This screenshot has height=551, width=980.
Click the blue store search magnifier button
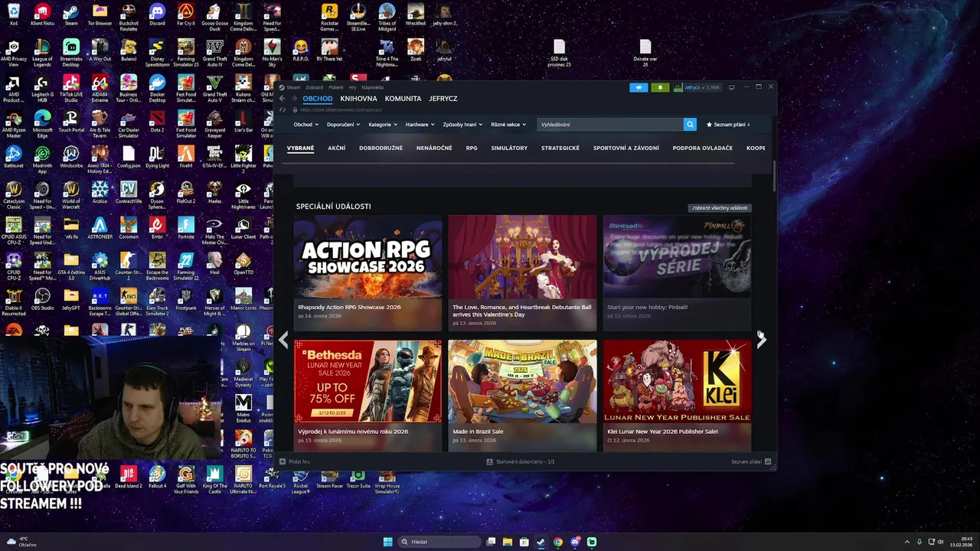click(690, 124)
